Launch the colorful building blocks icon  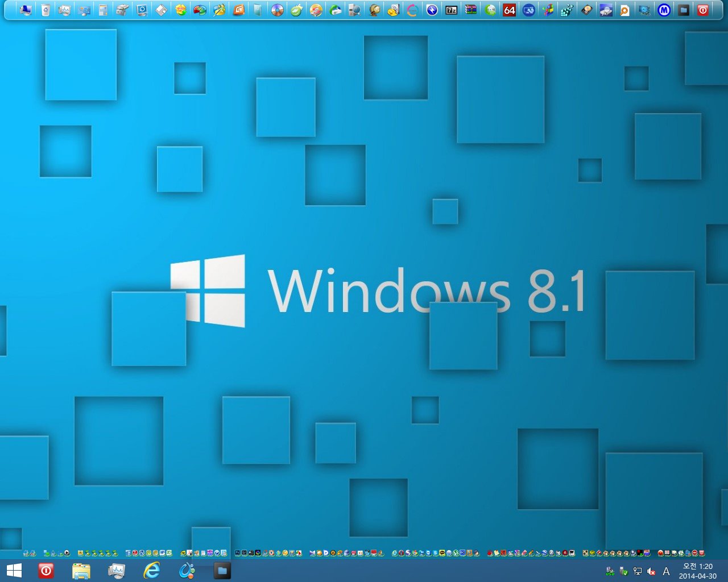pos(548,10)
